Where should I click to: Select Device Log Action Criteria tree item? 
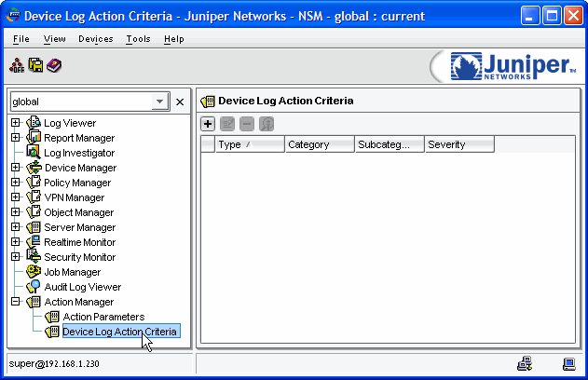pos(121,332)
